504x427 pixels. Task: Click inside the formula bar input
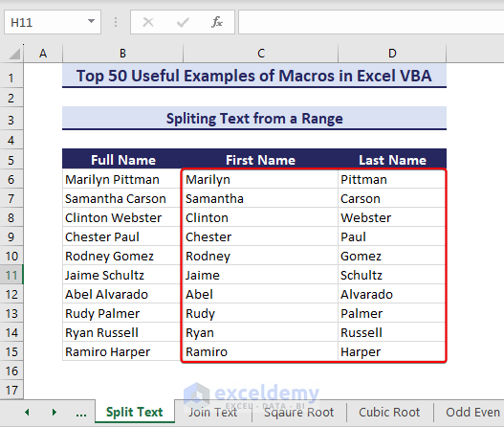click(371, 22)
